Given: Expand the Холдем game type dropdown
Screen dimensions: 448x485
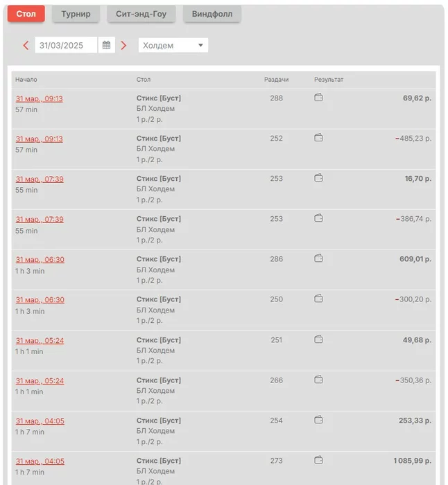Looking at the screenshot, I should point(173,46).
